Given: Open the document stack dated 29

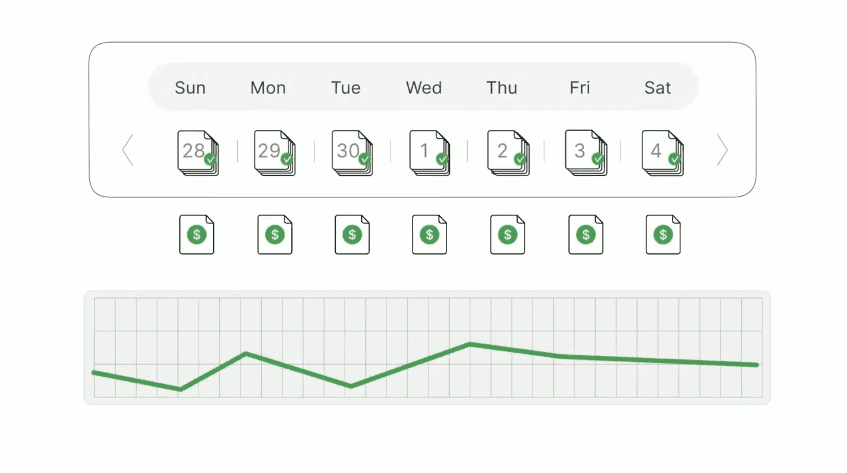Looking at the screenshot, I should pyautogui.click(x=272, y=152).
